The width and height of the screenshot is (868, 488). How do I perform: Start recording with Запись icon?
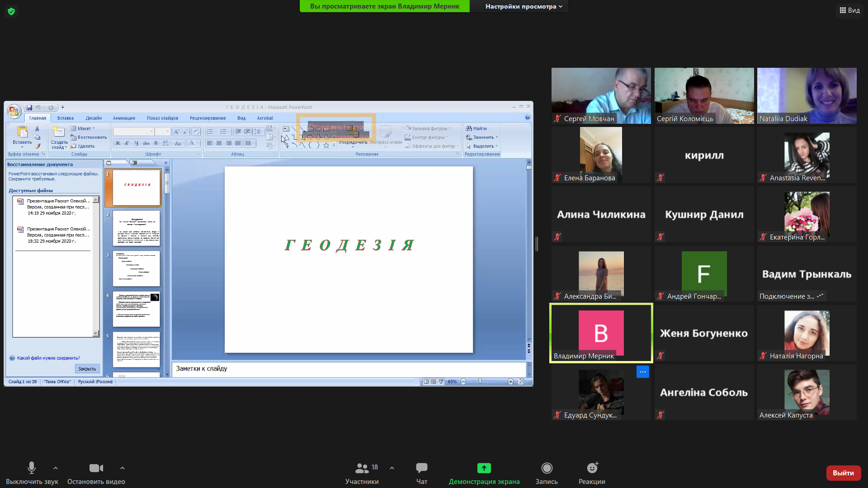(547, 468)
